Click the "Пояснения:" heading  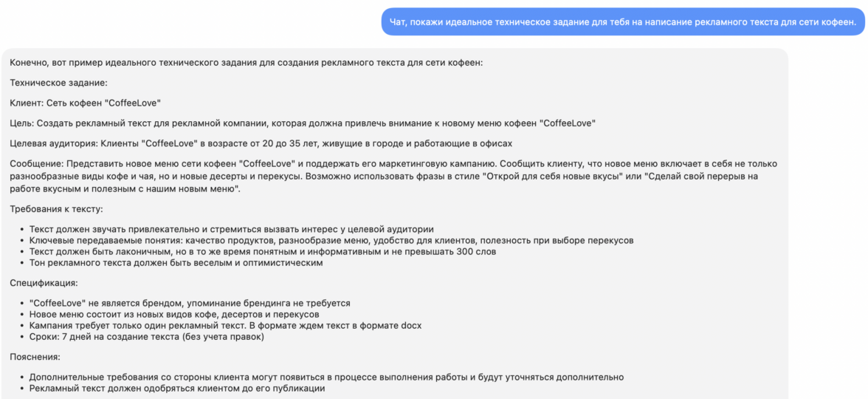36,357
